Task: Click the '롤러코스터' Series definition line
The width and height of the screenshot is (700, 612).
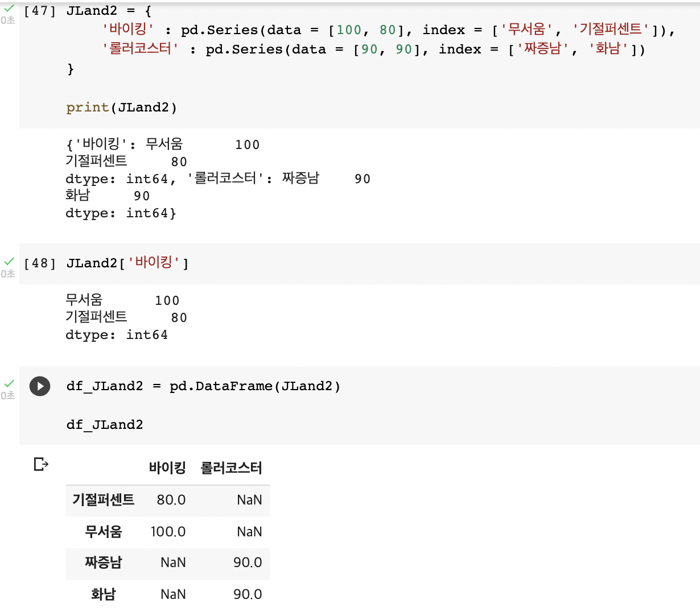Action: [373, 49]
